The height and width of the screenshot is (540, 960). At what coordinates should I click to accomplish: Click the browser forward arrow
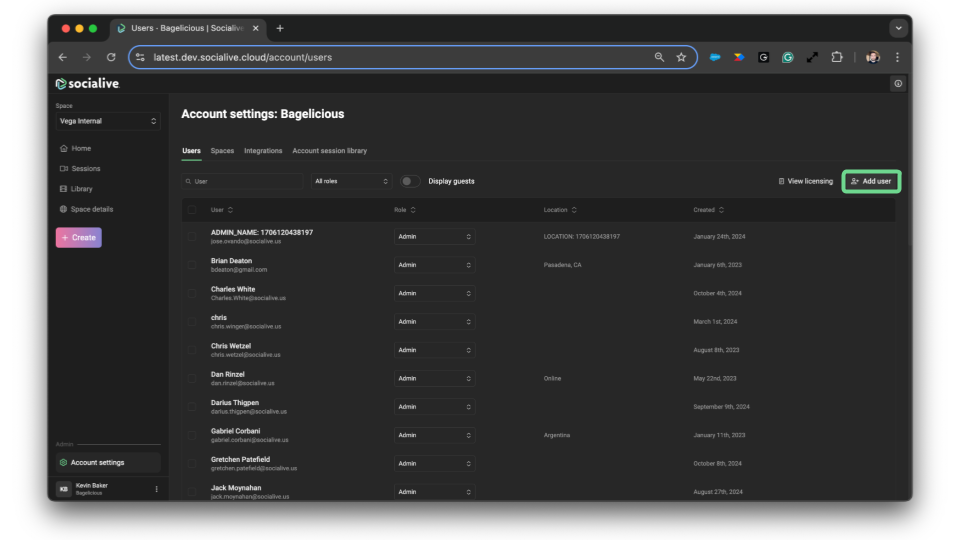pyautogui.click(x=87, y=57)
